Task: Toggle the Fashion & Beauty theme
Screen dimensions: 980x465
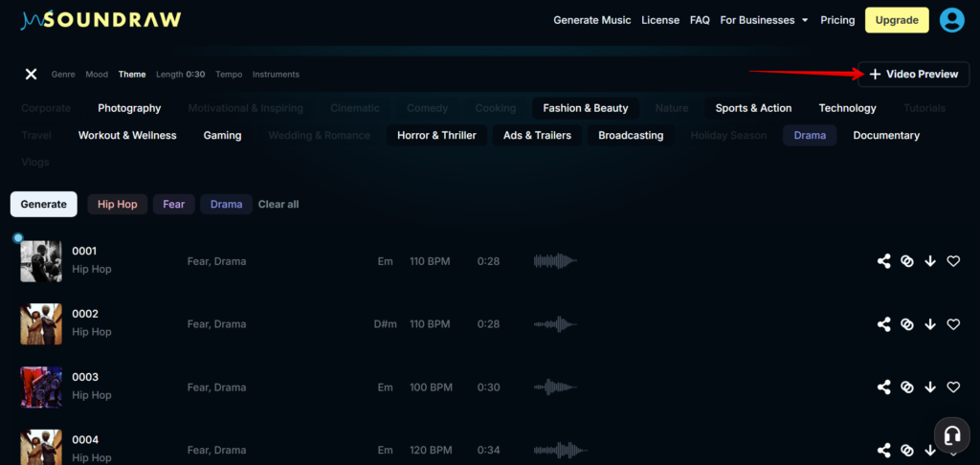Action: coord(586,108)
